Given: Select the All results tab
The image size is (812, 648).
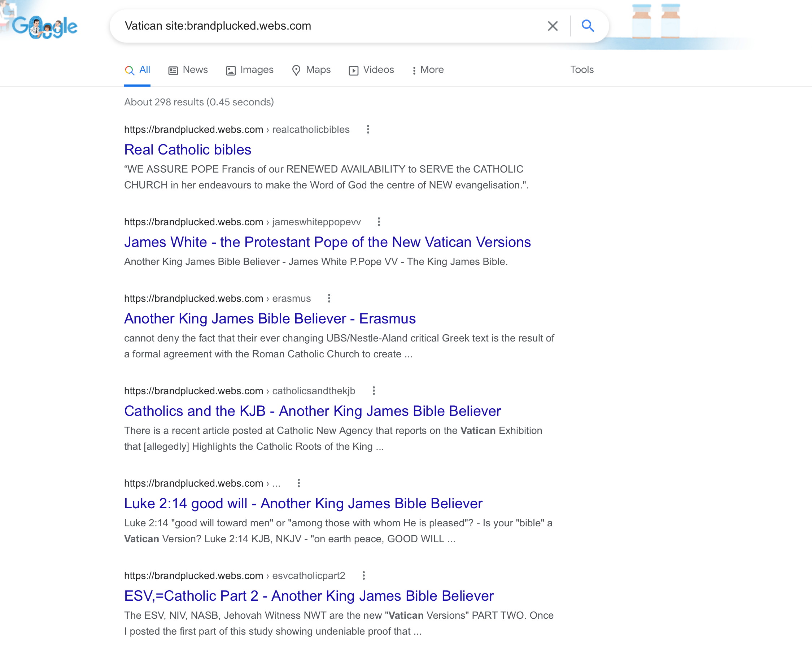Looking at the screenshot, I should tap(137, 70).
